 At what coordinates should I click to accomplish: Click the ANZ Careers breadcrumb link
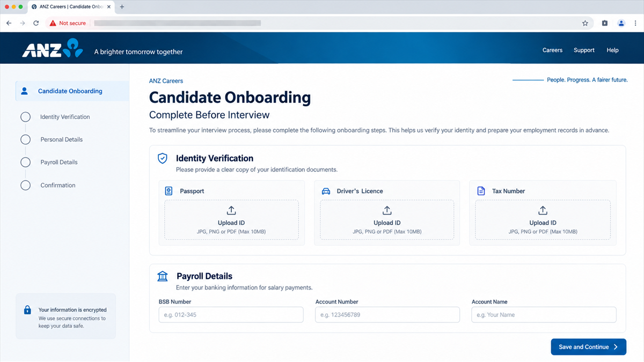[166, 81]
